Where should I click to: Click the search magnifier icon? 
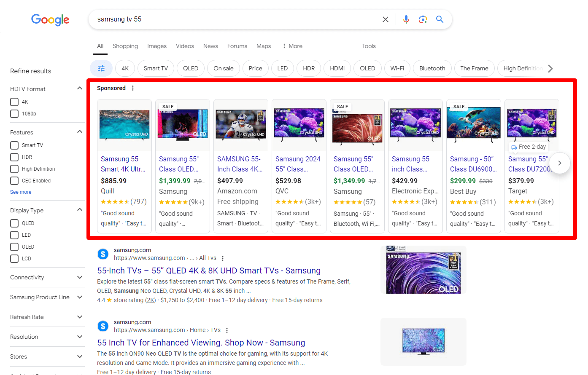tap(440, 19)
